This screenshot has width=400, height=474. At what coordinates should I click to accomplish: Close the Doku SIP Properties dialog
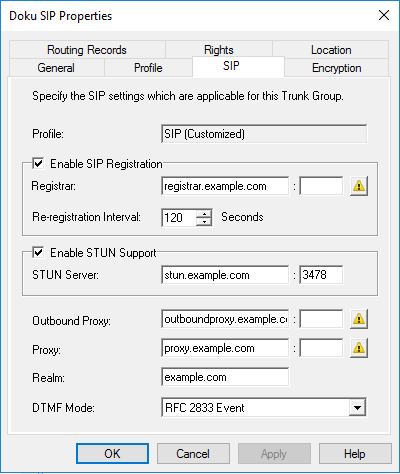384,15
